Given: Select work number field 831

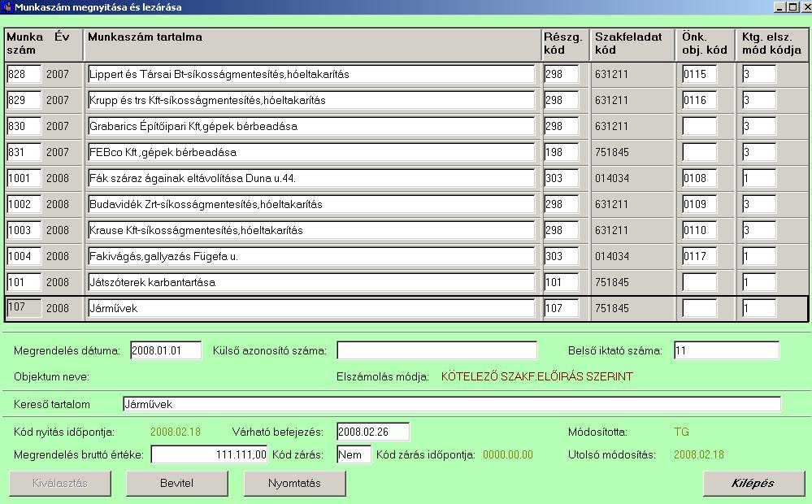Looking at the screenshot, I should 24,152.
